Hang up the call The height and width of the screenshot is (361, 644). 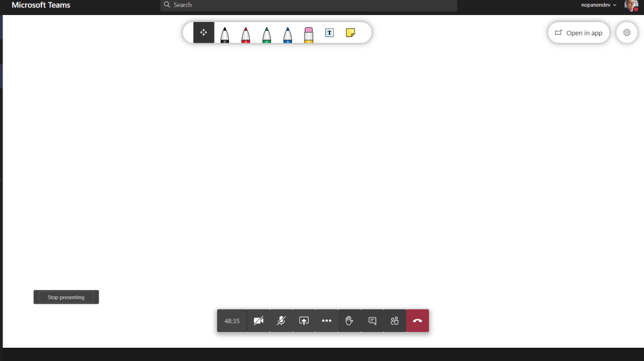[x=418, y=321]
